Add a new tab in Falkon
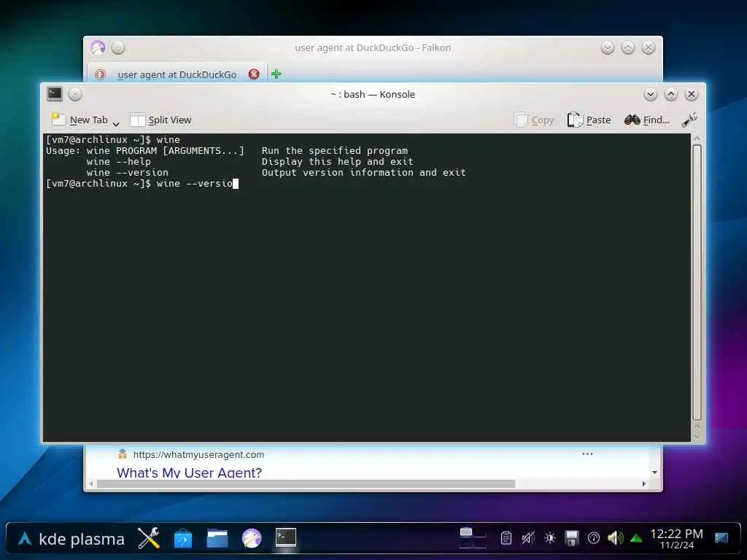 click(276, 74)
